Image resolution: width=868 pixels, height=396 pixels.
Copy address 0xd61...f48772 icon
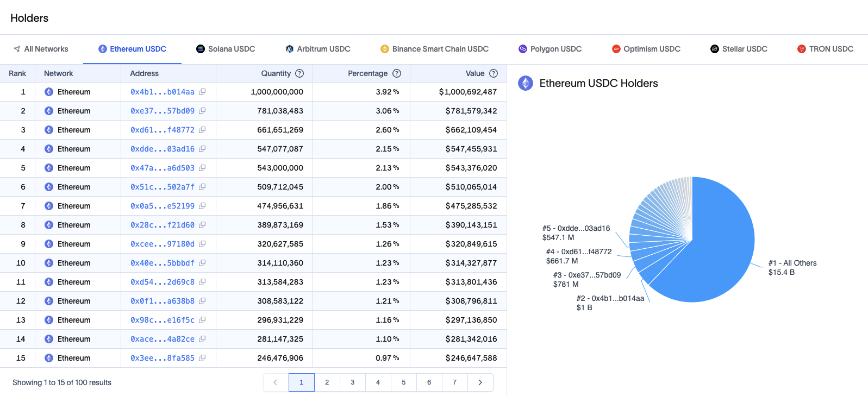coord(202,130)
